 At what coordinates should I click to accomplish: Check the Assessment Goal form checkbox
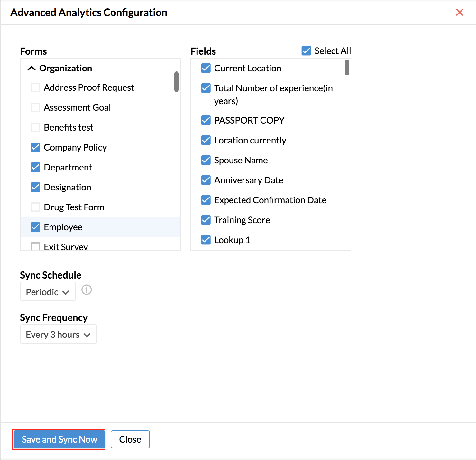click(35, 107)
